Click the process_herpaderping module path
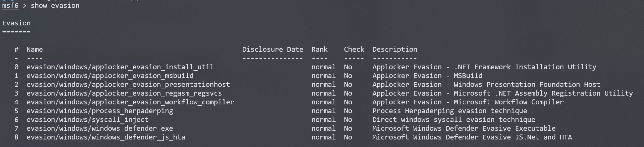The image size is (644, 147). click(x=100, y=111)
